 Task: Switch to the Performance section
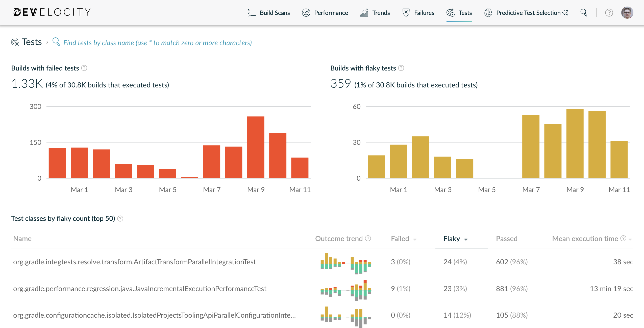click(331, 13)
